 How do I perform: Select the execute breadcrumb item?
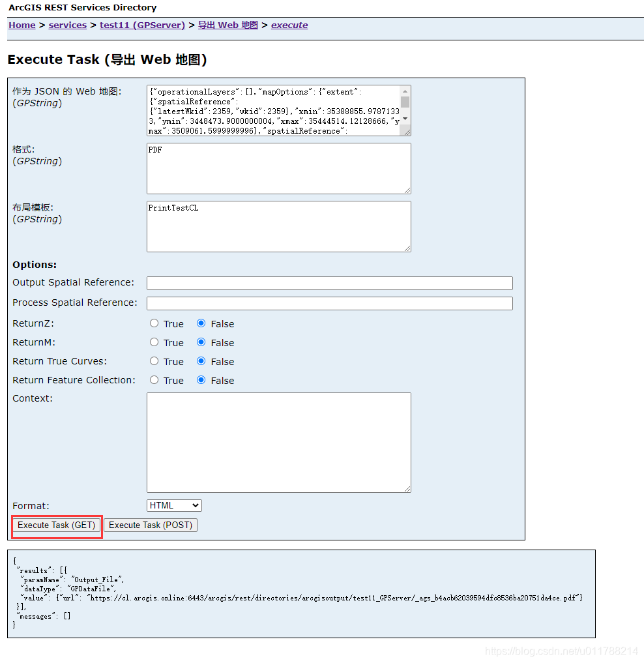[289, 25]
